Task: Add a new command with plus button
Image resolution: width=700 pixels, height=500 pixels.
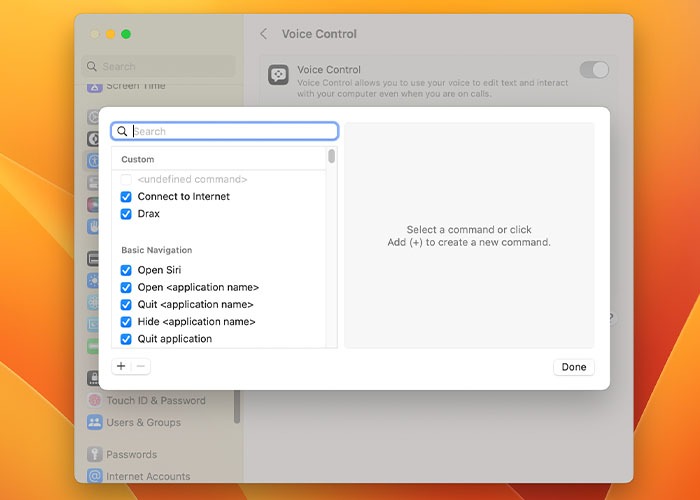Action: (x=121, y=367)
